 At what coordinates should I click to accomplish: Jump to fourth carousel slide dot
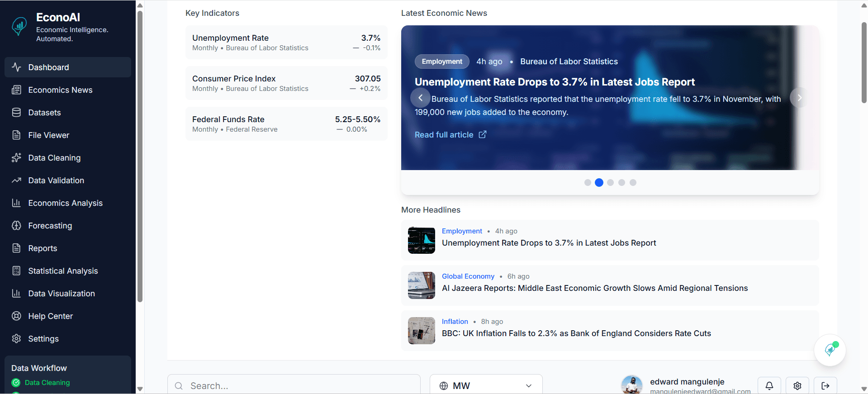(621, 182)
